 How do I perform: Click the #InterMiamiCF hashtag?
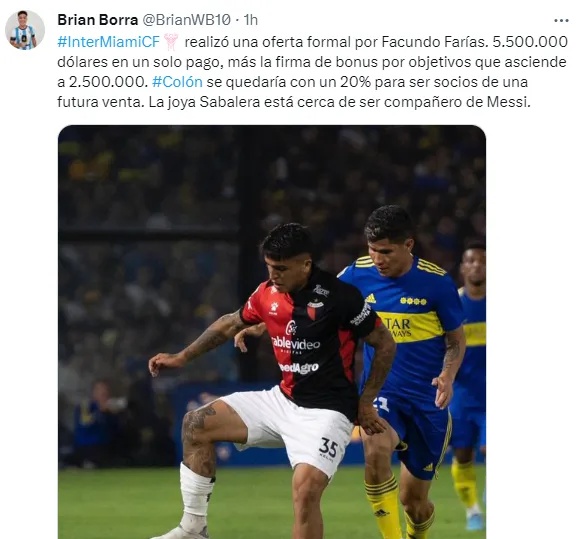(108, 42)
